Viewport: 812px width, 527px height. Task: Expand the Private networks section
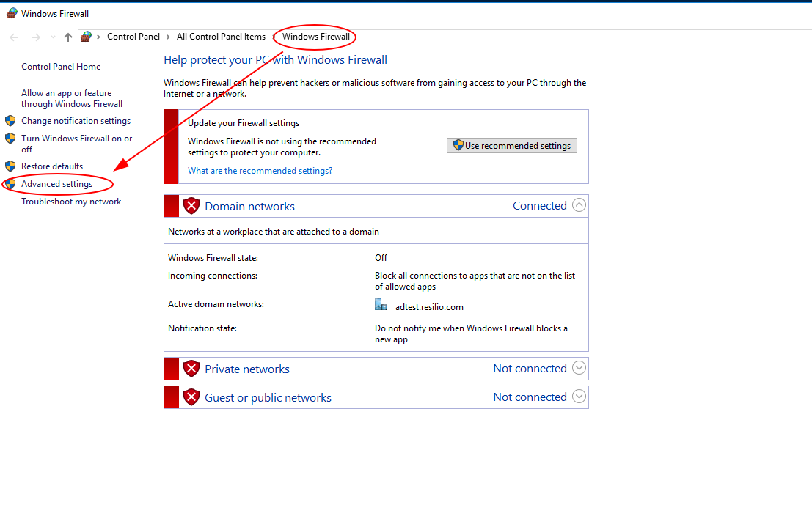tap(579, 368)
